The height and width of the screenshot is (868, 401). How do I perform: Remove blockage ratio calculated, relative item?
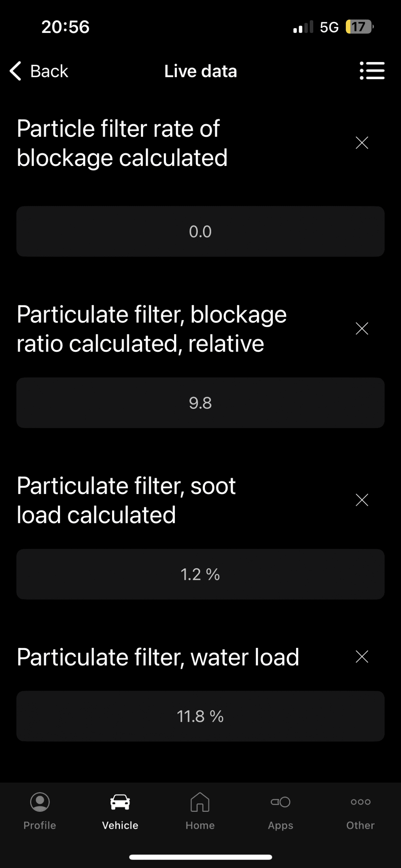(362, 328)
